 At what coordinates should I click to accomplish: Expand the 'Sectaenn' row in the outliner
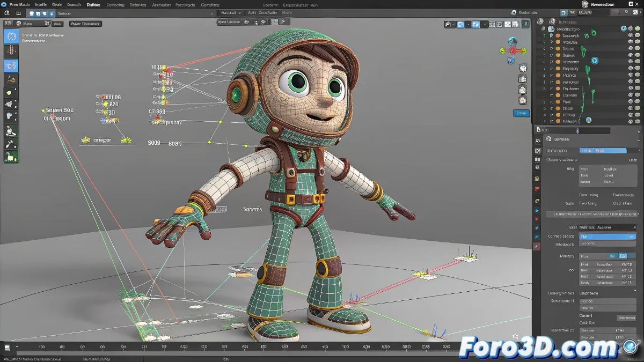551,62
